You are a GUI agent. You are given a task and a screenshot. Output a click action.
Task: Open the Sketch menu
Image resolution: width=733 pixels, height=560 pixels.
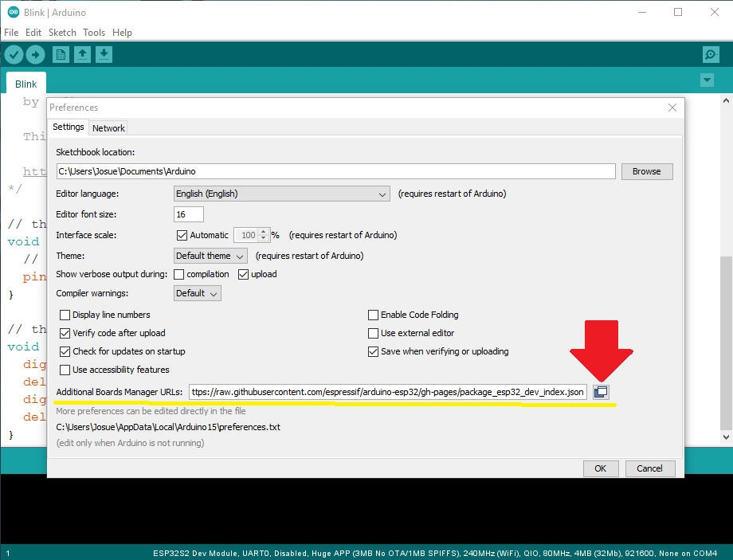point(62,33)
